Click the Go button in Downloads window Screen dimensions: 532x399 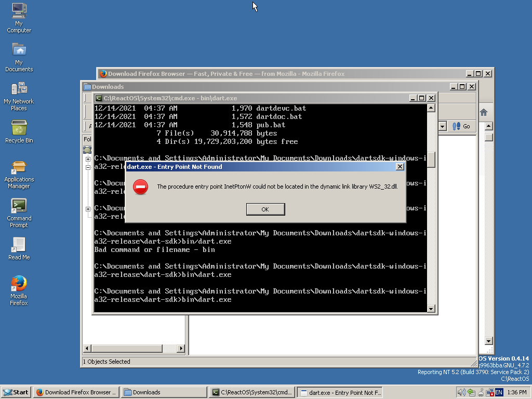pyautogui.click(x=461, y=126)
